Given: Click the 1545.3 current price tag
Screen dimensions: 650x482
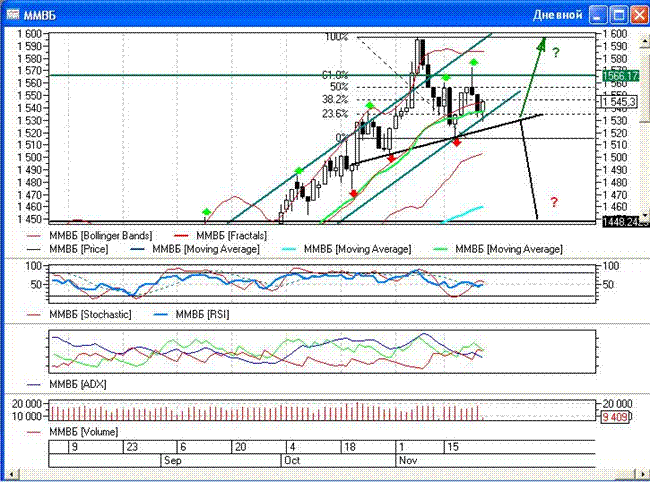Looking at the screenshot, I should (x=619, y=102).
